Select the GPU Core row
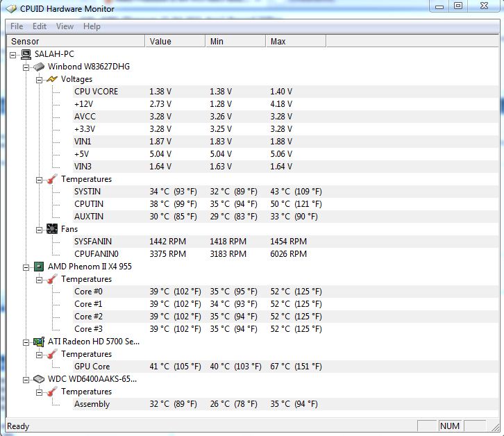The image size is (504, 436). click(285, 367)
